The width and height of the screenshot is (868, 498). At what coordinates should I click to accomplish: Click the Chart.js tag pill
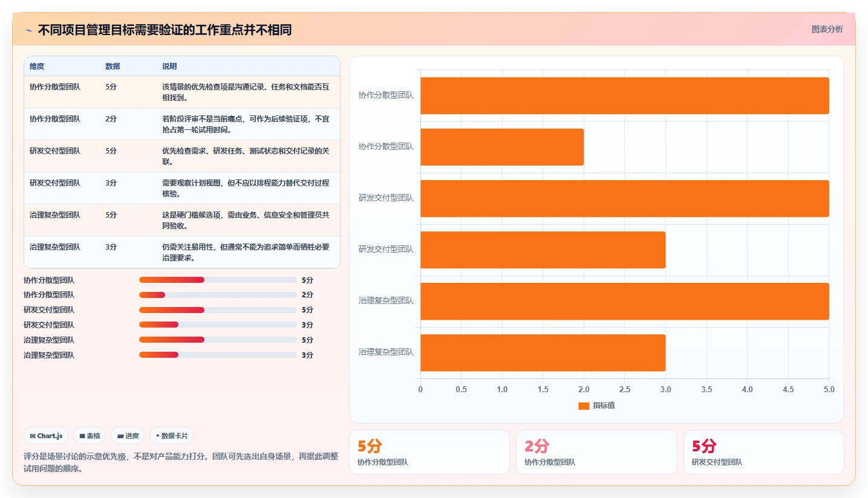tap(45, 436)
